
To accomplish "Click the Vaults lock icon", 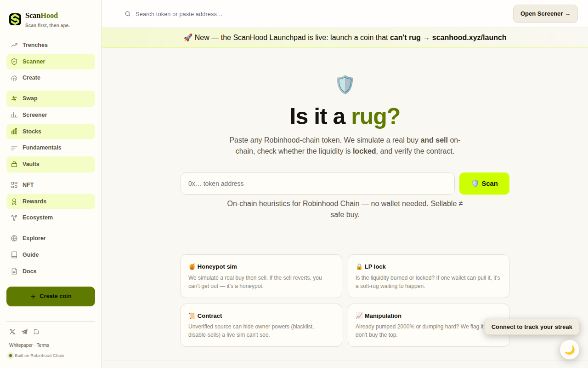I will [14, 164].
